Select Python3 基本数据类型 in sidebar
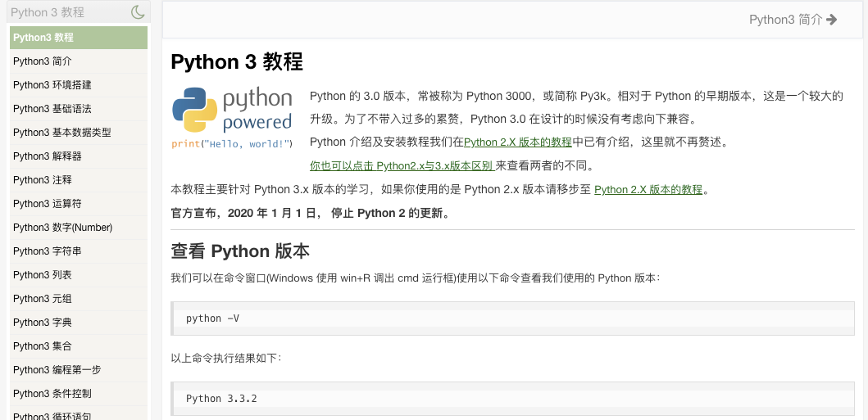The width and height of the screenshot is (868, 420). click(79, 133)
